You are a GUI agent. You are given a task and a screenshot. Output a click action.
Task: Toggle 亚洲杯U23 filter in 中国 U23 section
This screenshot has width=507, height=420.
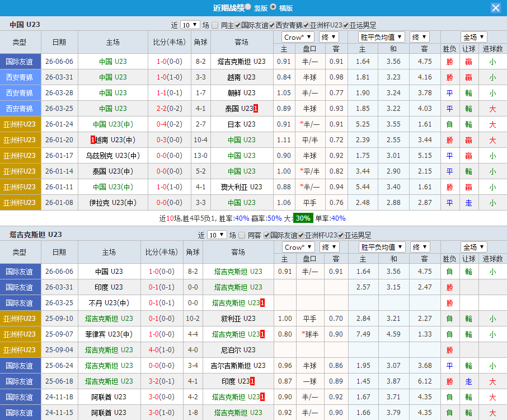[x=306, y=25]
